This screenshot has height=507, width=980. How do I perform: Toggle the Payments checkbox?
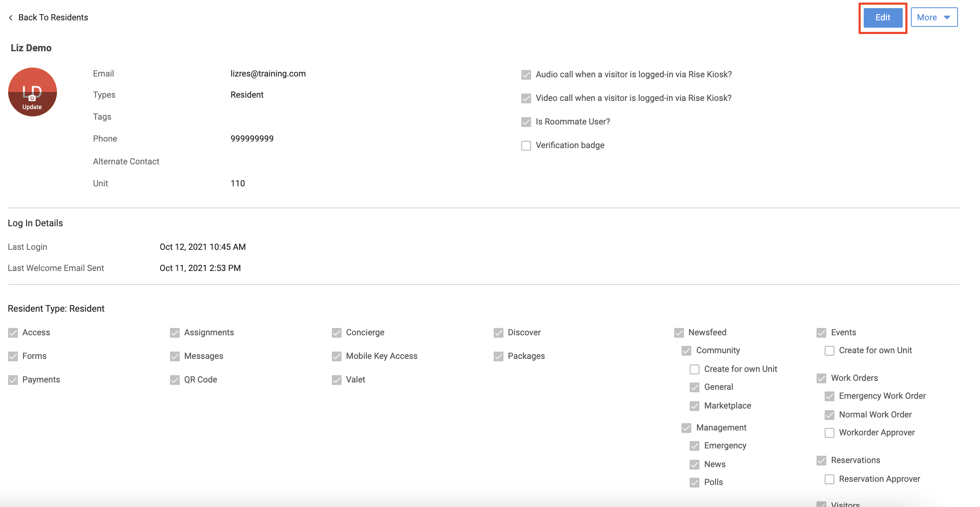pos(13,380)
